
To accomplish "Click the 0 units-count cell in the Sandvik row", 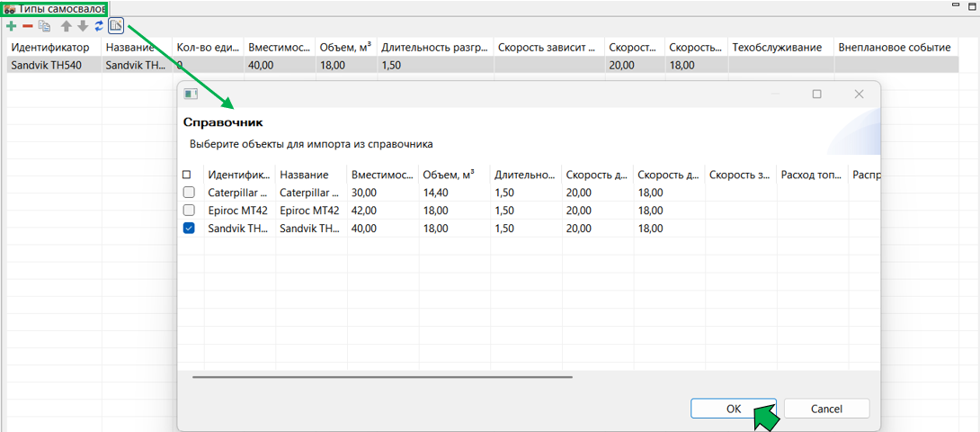I will point(208,65).
